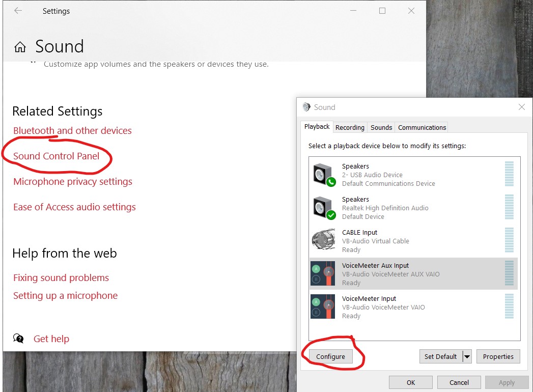Click the Get help link

click(x=51, y=339)
